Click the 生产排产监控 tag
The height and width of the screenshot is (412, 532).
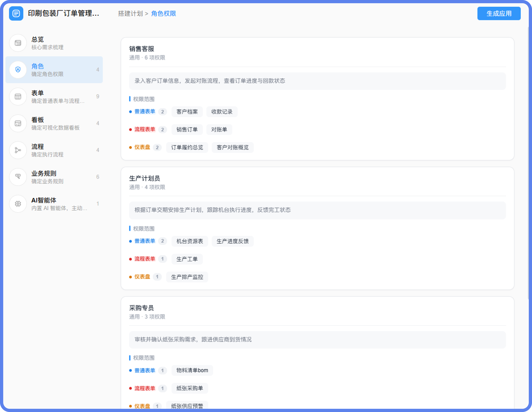(187, 277)
